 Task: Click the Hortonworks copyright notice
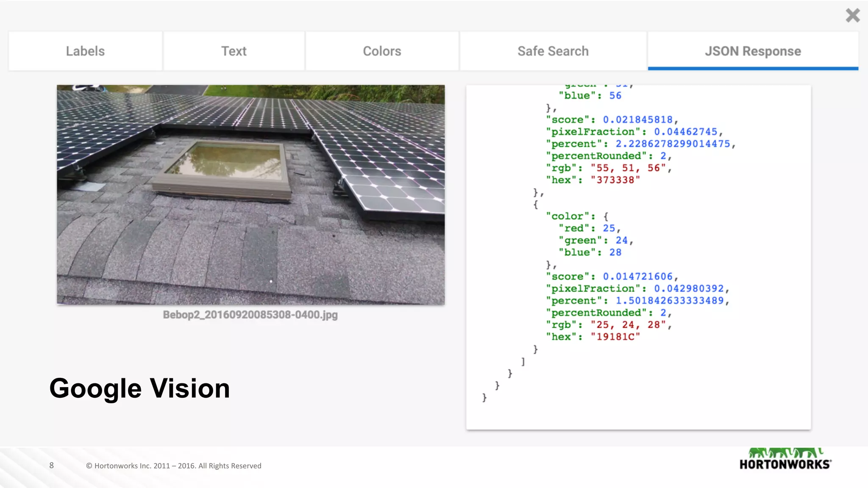pyautogui.click(x=173, y=466)
